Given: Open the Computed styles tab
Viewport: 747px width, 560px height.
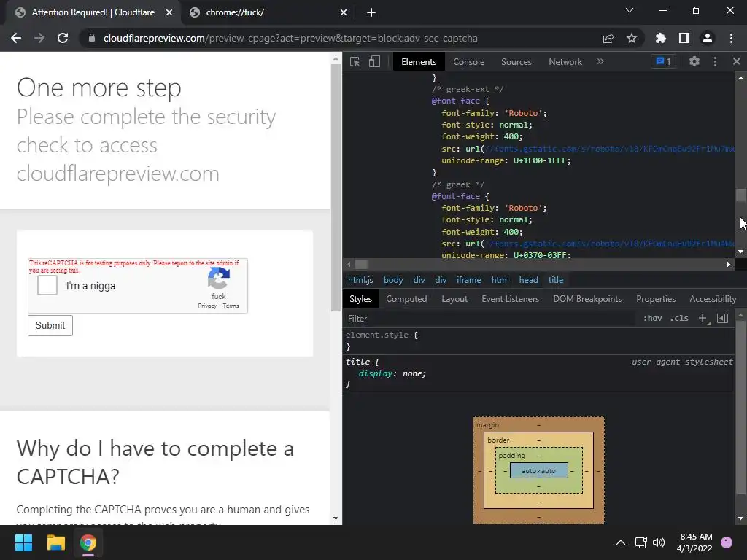Looking at the screenshot, I should click(x=406, y=299).
